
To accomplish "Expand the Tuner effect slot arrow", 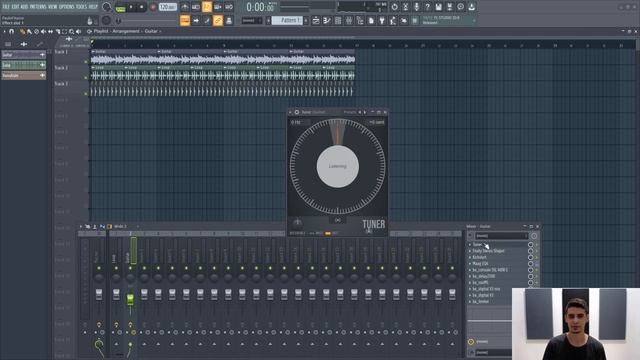I will pos(470,245).
